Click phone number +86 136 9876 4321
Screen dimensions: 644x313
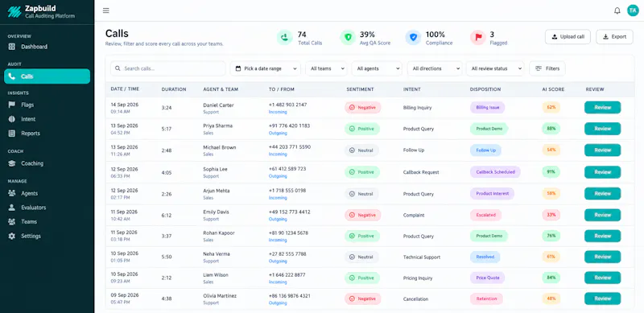coord(290,296)
